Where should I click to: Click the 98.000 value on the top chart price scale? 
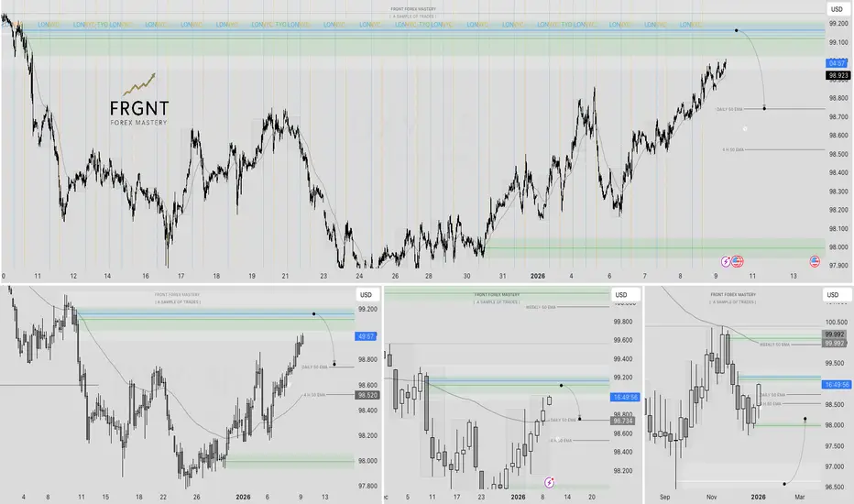point(838,247)
